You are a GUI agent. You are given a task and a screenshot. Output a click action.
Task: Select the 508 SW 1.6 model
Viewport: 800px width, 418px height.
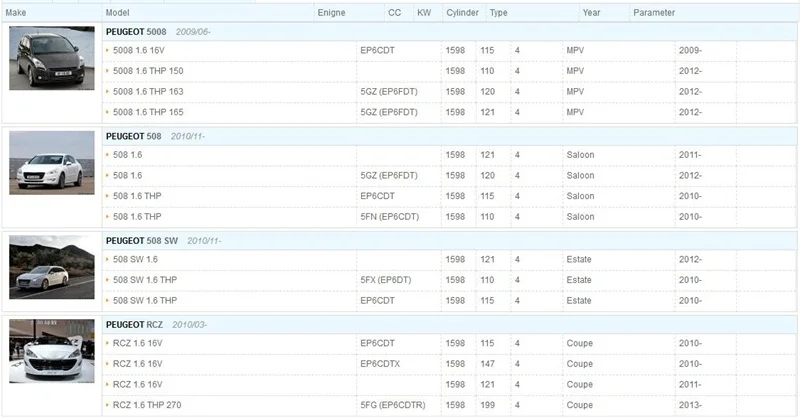coord(135,259)
